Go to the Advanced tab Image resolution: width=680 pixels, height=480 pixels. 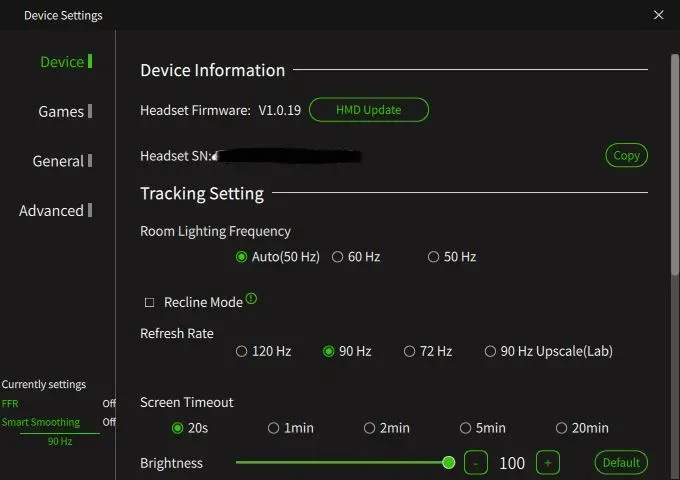tap(52, 211)
